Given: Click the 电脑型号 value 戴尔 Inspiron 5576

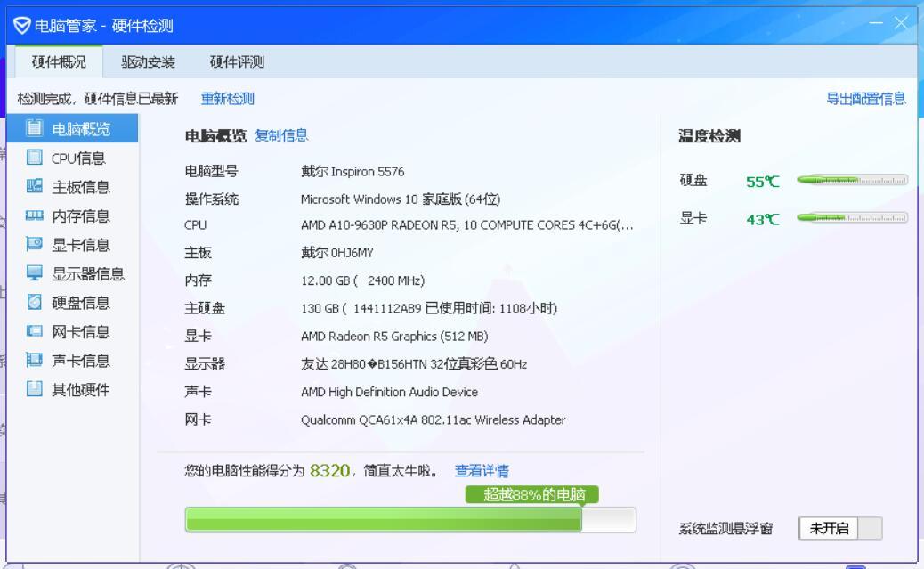Looking at the screenshot, I should point(353,172).
